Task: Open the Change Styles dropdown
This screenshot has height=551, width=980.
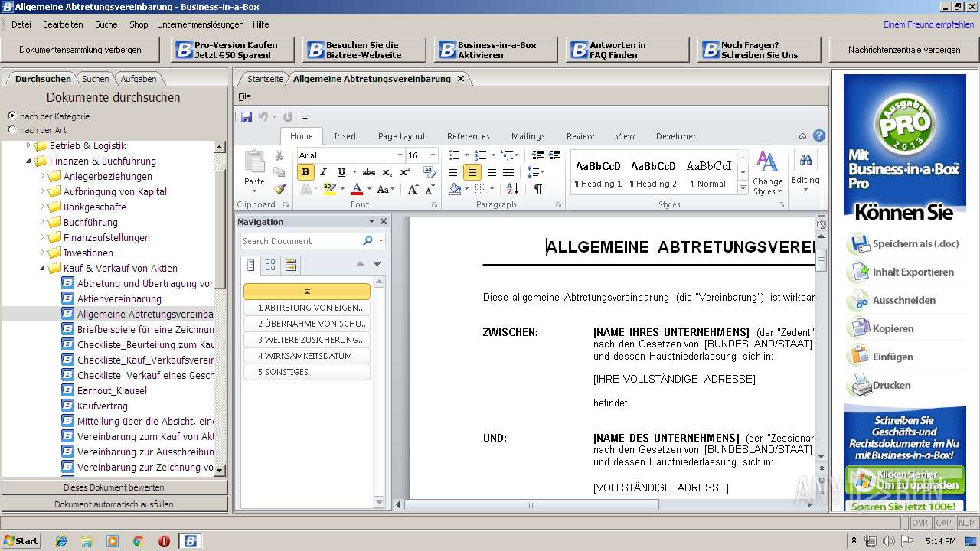Action: (767, 172)
